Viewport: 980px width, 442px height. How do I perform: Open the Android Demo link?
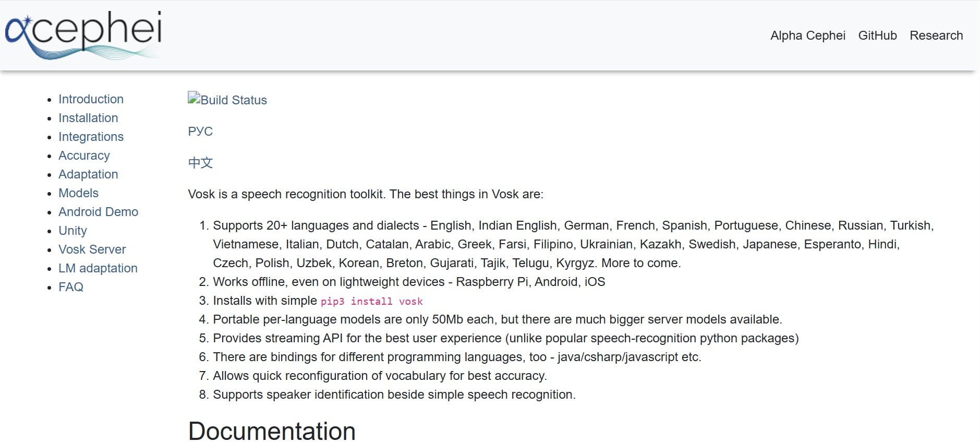98,212
